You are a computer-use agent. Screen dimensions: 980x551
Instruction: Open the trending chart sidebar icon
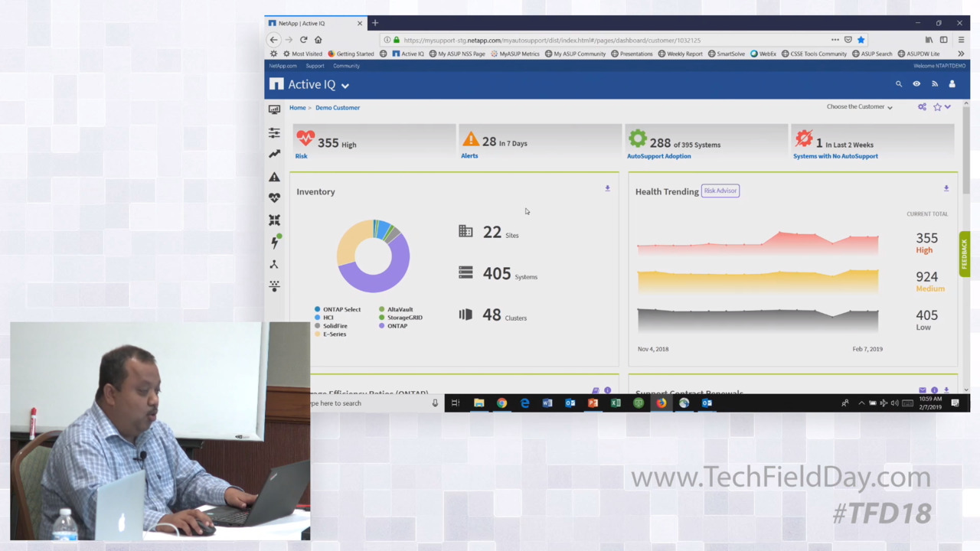(274, 154)
